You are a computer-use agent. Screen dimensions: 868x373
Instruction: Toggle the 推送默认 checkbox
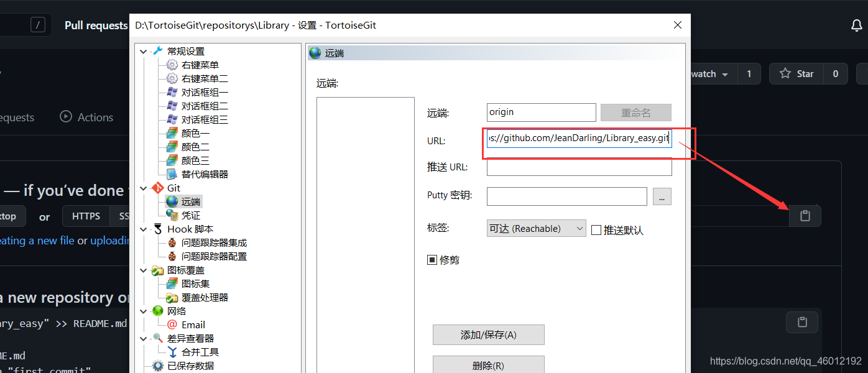[596, 230]
